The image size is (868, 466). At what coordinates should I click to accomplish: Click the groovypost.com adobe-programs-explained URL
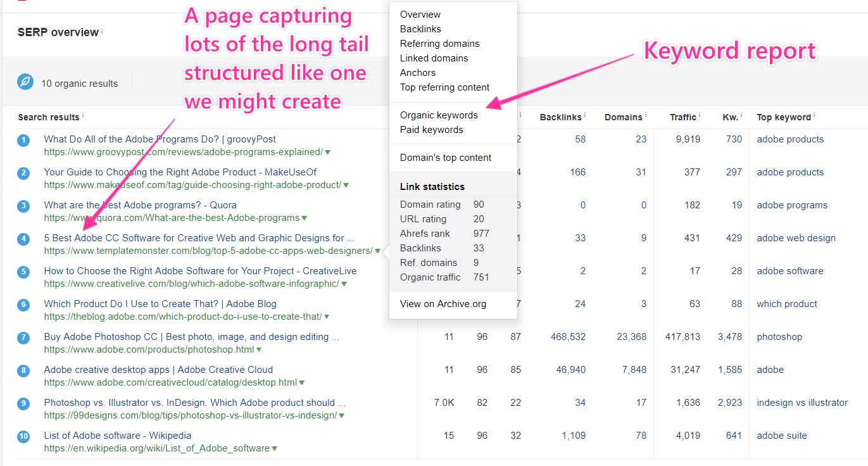point(184,152)
